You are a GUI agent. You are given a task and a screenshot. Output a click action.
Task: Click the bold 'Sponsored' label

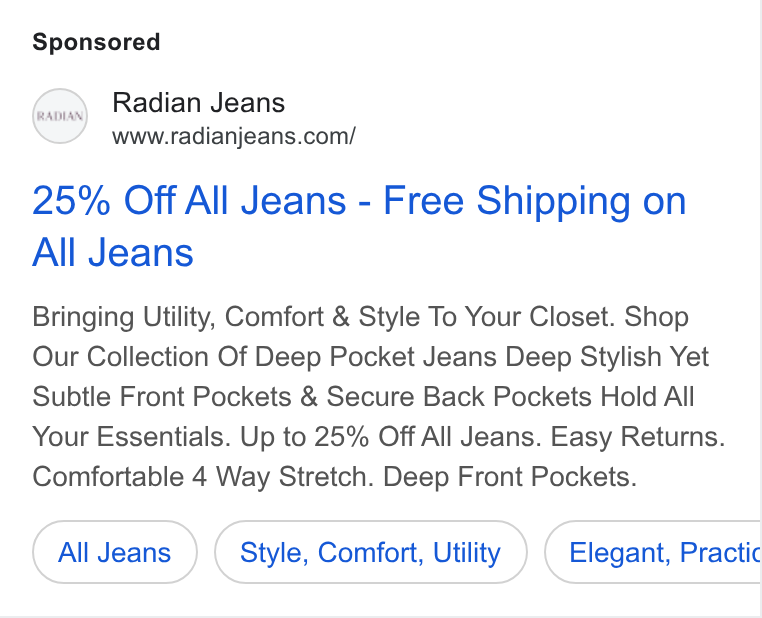96,42
